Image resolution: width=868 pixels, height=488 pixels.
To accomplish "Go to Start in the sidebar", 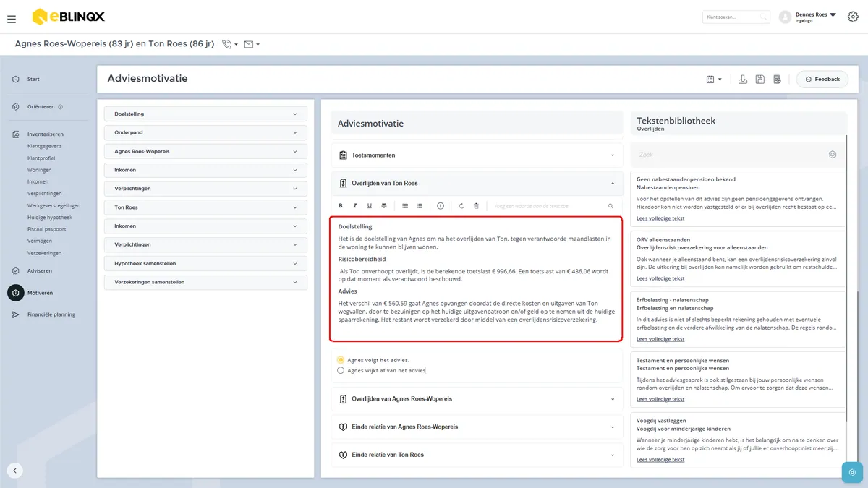I will point(33,79).
